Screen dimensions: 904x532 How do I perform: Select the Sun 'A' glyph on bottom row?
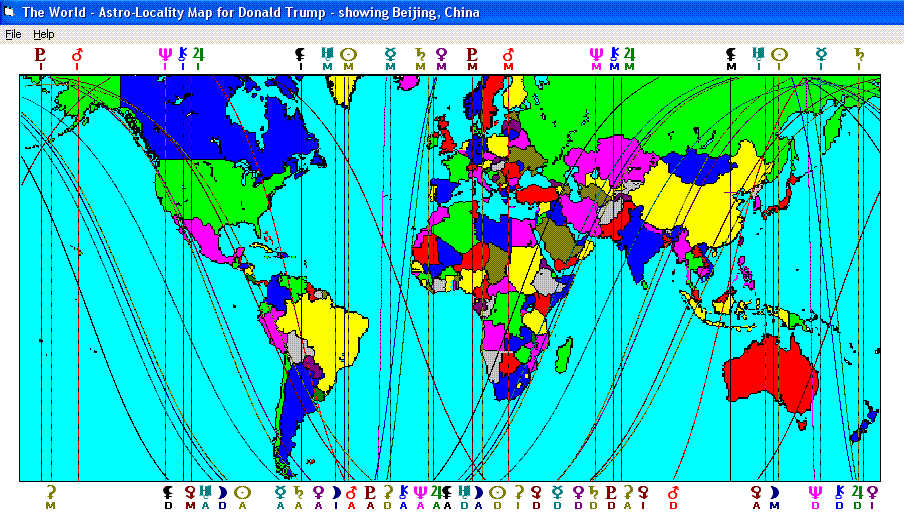click(x=242, y=497)
